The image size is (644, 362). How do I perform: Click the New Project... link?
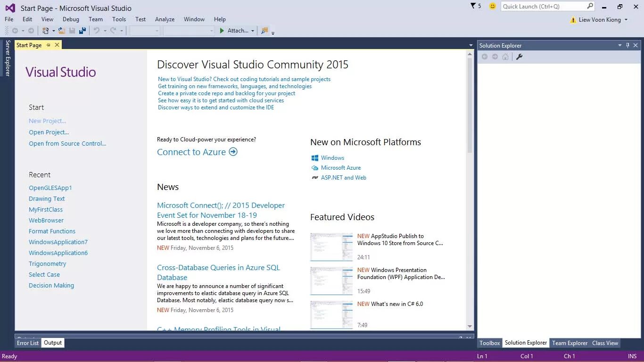point(48,121)
